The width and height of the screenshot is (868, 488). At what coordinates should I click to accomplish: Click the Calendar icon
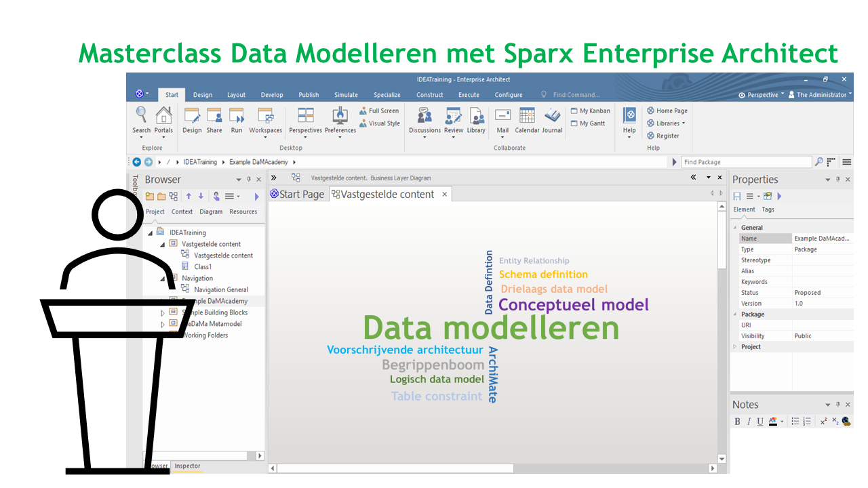[x=527, y=115]
